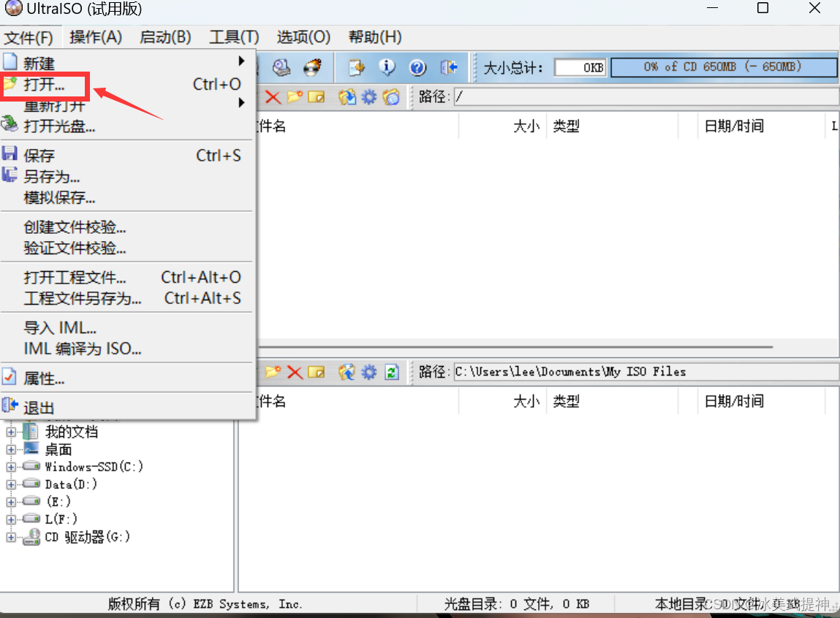The width and height of the screenshot is (840, 618).
Task: Click gear settings icon in upper pane
Action: 369,97
